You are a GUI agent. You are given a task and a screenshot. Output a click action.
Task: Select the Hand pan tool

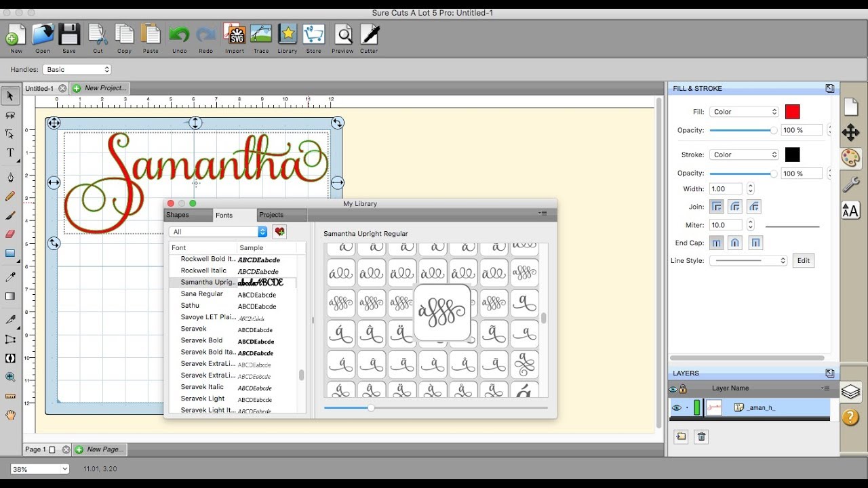pyautogui.click(x=10, y=414)
